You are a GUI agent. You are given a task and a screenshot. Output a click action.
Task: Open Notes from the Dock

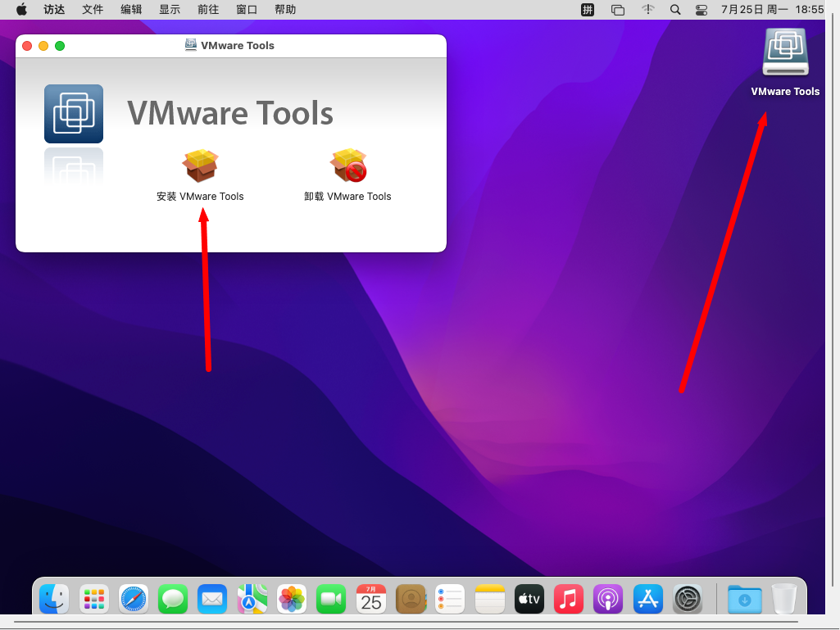489,599
